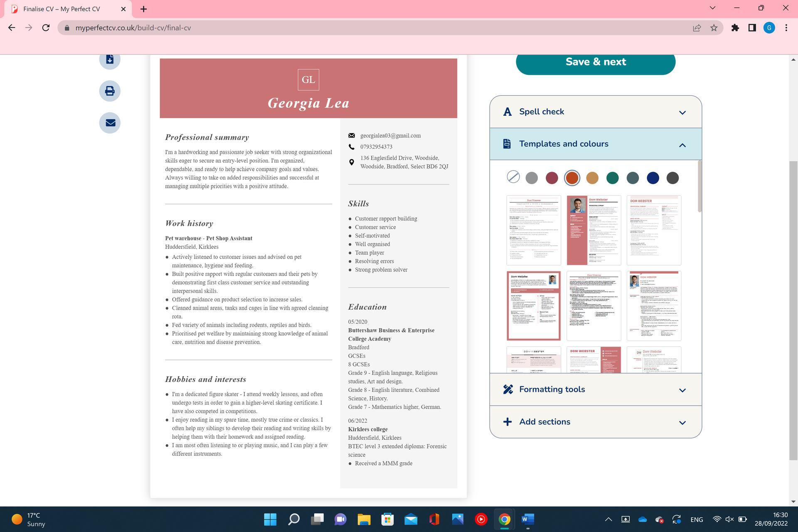Click the Hobbies and interests heading

(206, 379)
